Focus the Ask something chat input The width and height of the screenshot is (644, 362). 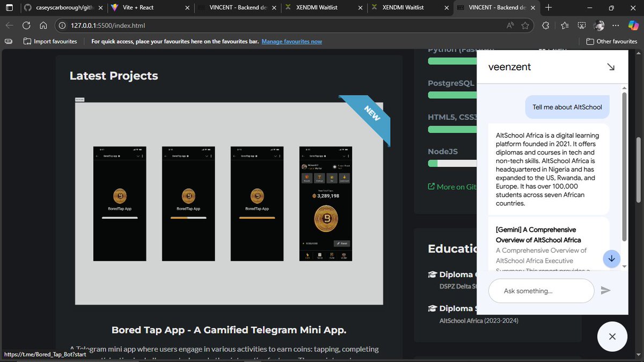click(x=541, y=291)
